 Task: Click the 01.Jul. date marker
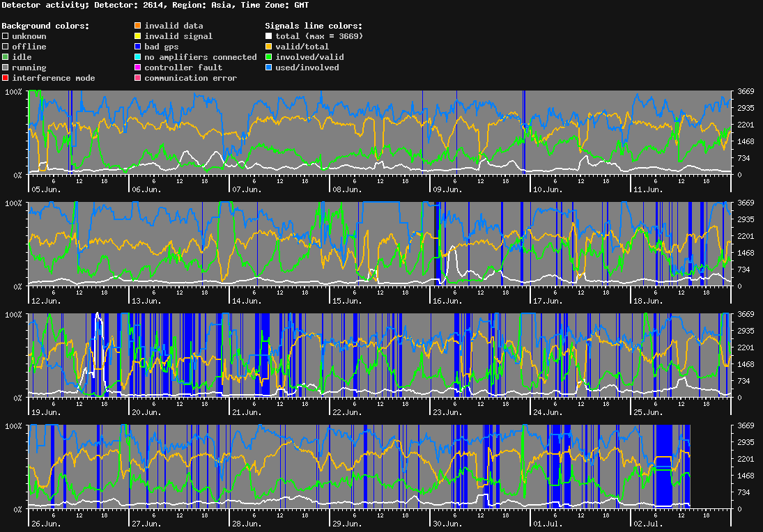pos(548,524)
